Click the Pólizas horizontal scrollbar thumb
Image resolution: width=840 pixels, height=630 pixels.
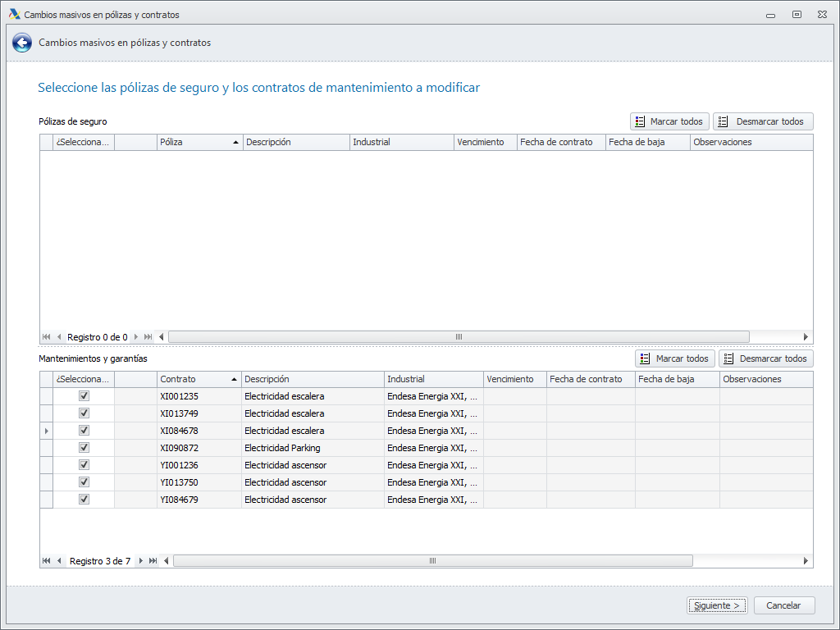[x=459, y=337]
